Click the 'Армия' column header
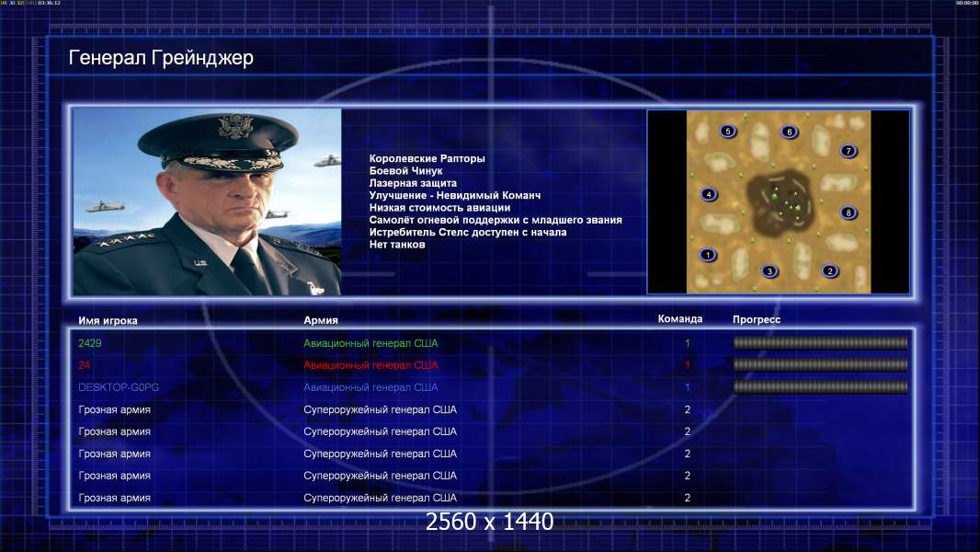This screenshot has width=980, height=552. click(321, 320)
